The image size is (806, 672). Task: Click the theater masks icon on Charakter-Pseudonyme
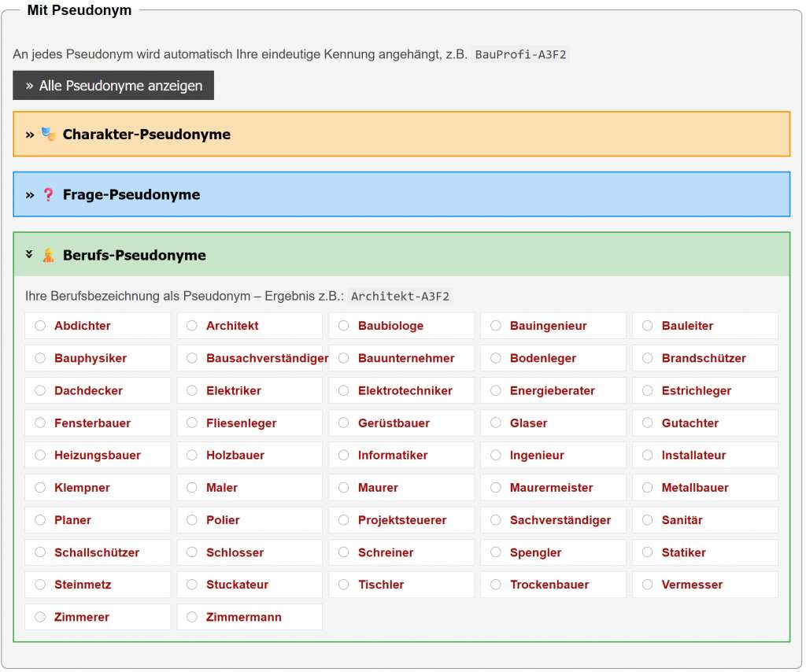click(x=46, y=134)
